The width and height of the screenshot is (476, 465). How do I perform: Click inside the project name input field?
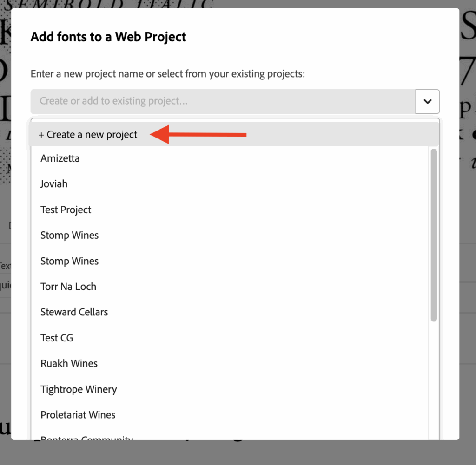[x=186, y=101]
